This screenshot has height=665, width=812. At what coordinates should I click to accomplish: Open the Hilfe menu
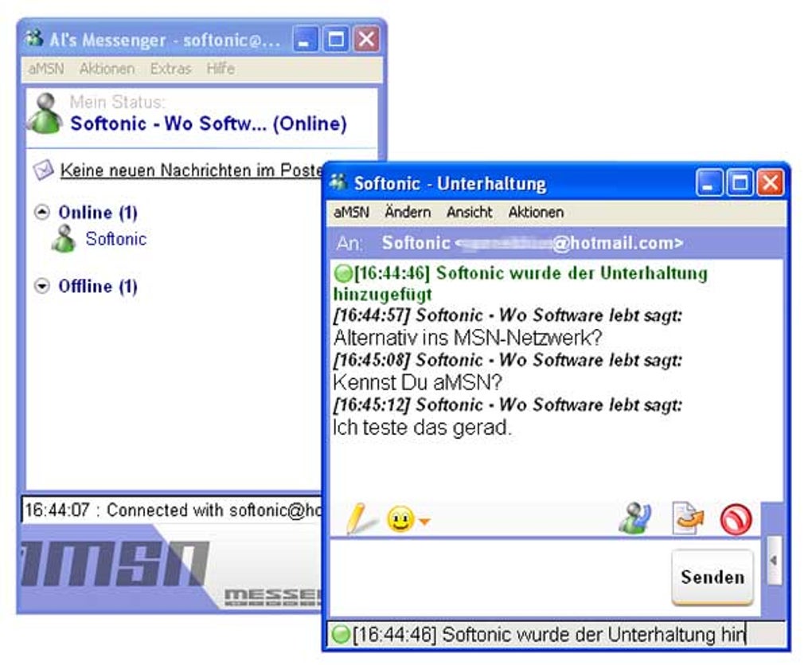click(x=221, y=68)
